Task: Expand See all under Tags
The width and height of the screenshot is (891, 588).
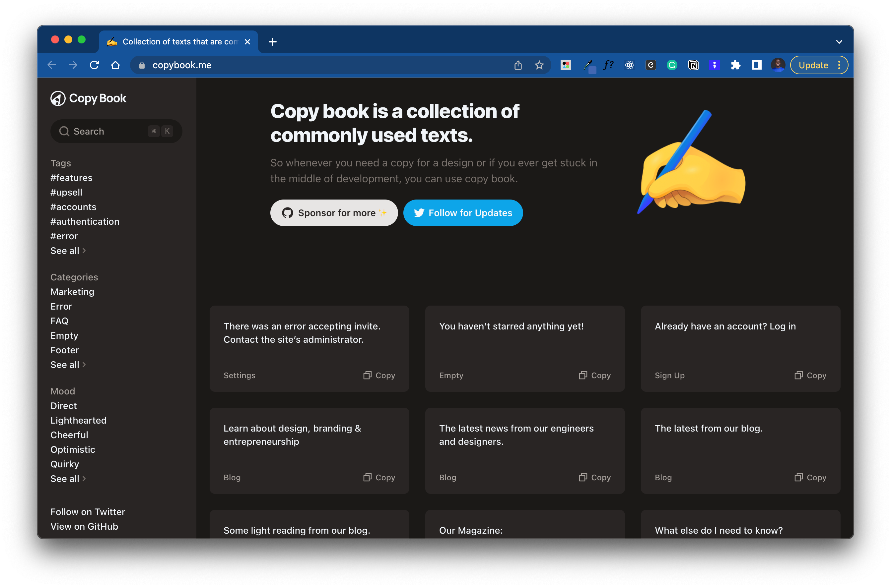Action: click(x=68, y=251)
